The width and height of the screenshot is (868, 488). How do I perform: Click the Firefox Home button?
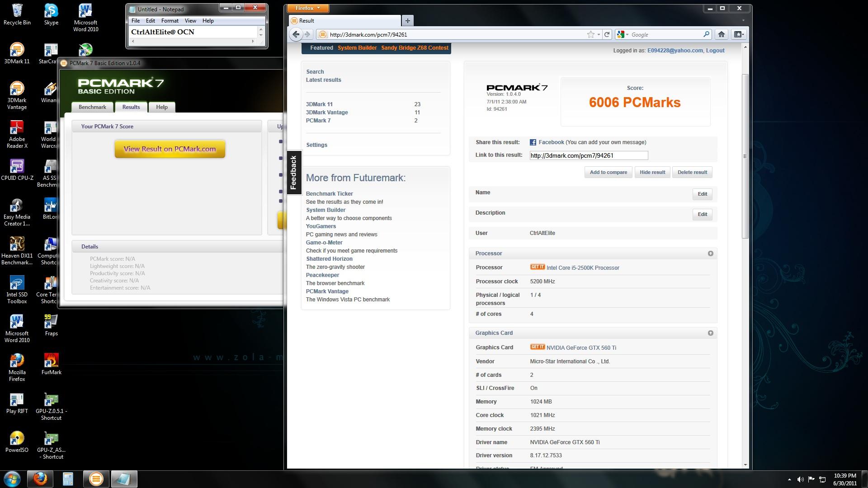722,34
